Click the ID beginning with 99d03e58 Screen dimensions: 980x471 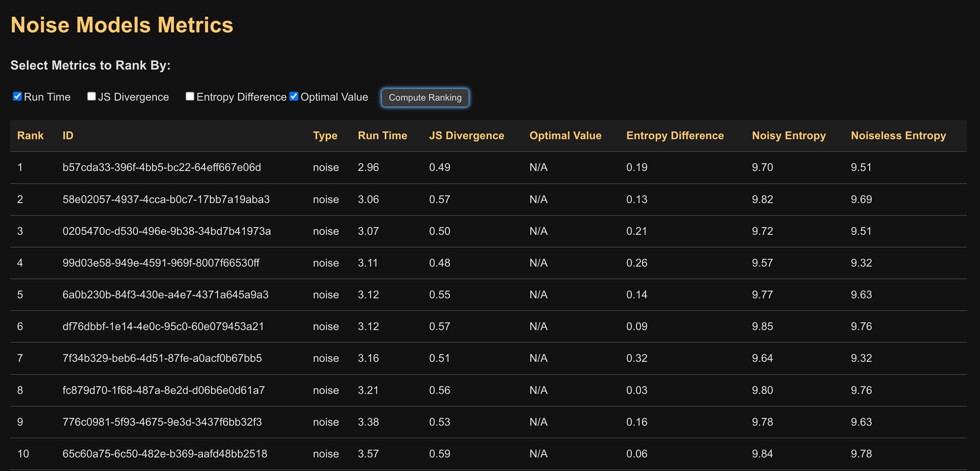[161, 263]
